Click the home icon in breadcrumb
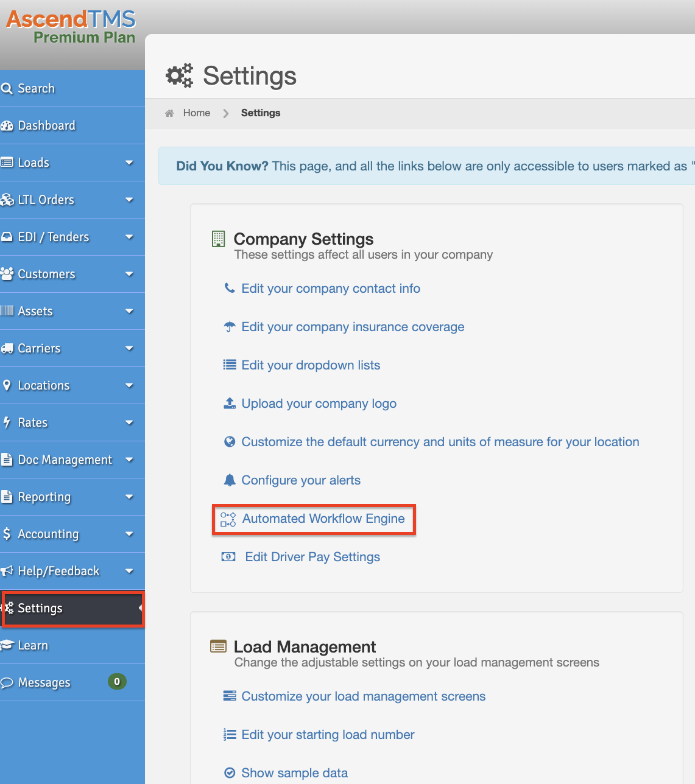This screenshot has width=695, height=784. point(169,113)
